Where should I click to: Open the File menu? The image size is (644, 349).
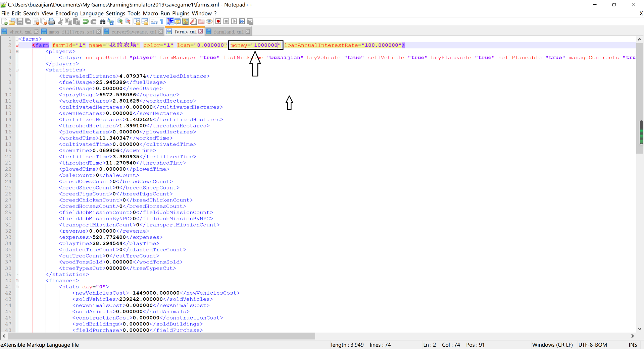5,13
